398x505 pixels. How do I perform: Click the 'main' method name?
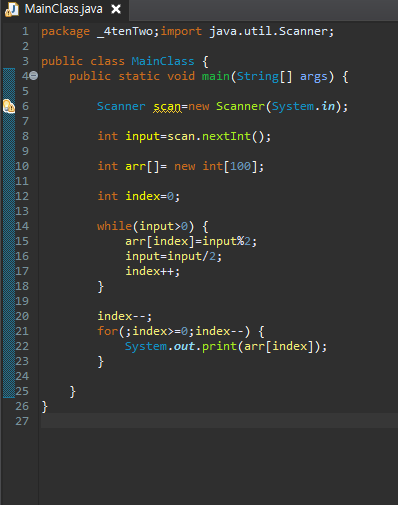pyautogui.click(x=216, y=76)
